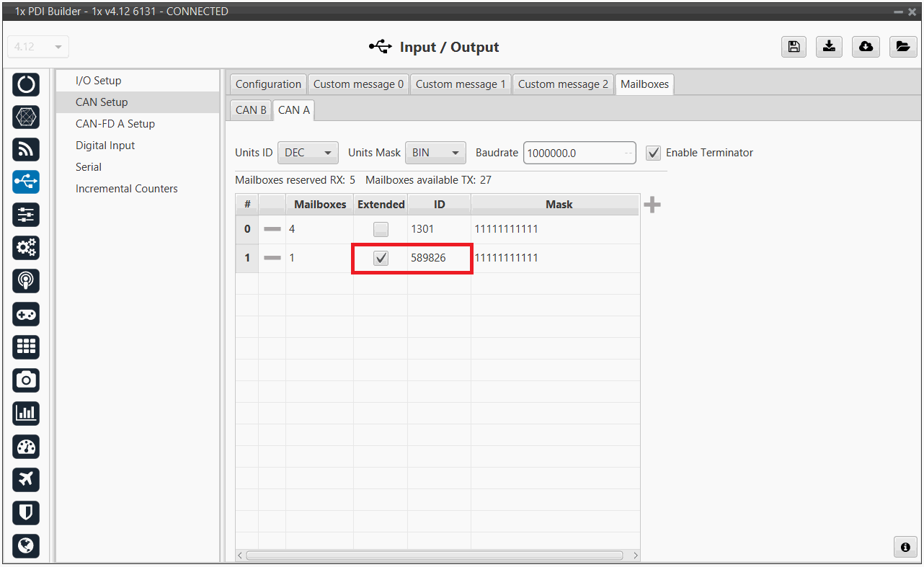Click the open folder icon
The height and width of the screenshot is (567, 924).
(x=902, y=47)
